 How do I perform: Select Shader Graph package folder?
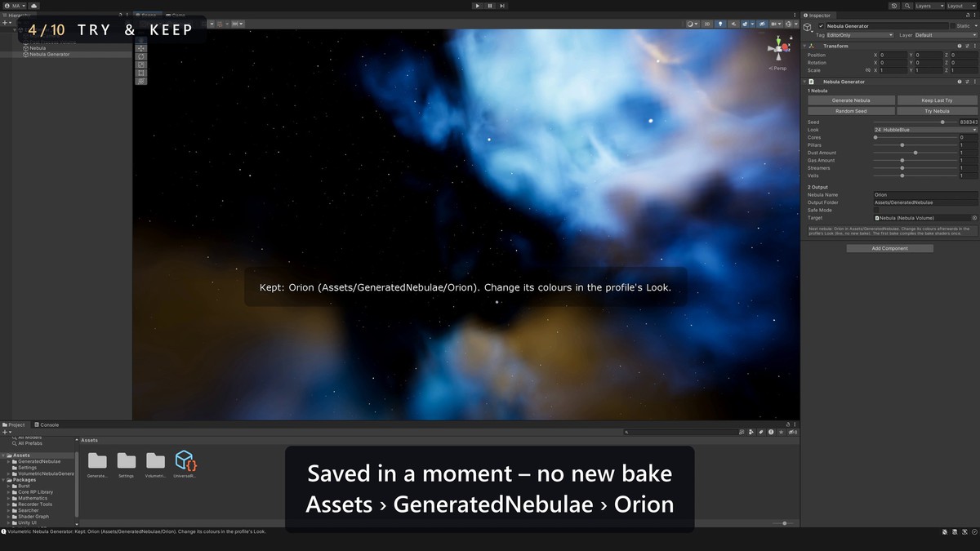(x=33, y=517)
